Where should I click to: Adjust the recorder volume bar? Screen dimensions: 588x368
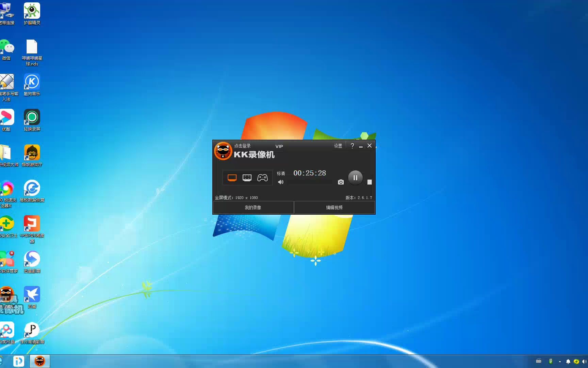point(310,182)
